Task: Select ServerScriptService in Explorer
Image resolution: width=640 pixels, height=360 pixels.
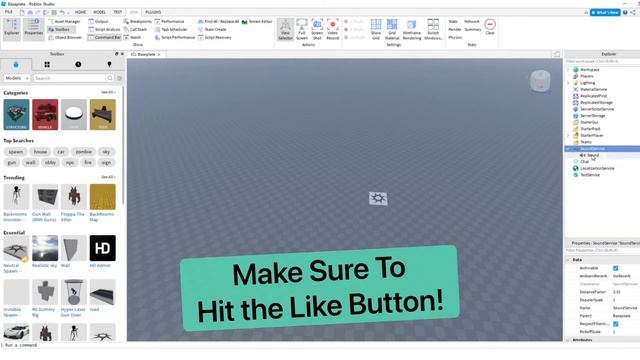Action: tap(597, 109)
